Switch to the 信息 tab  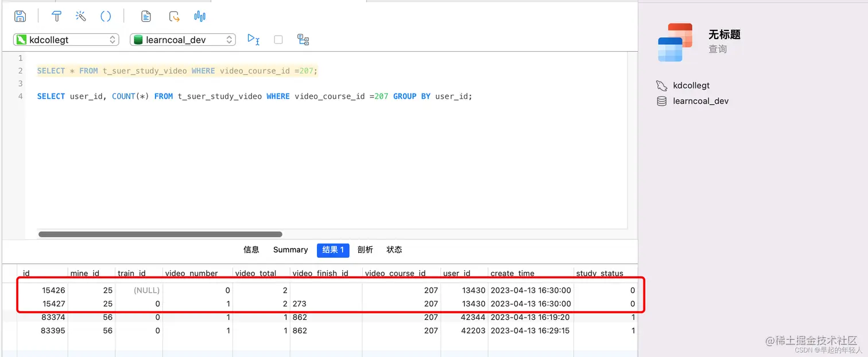pyautogui.click(x=251, y=250)
